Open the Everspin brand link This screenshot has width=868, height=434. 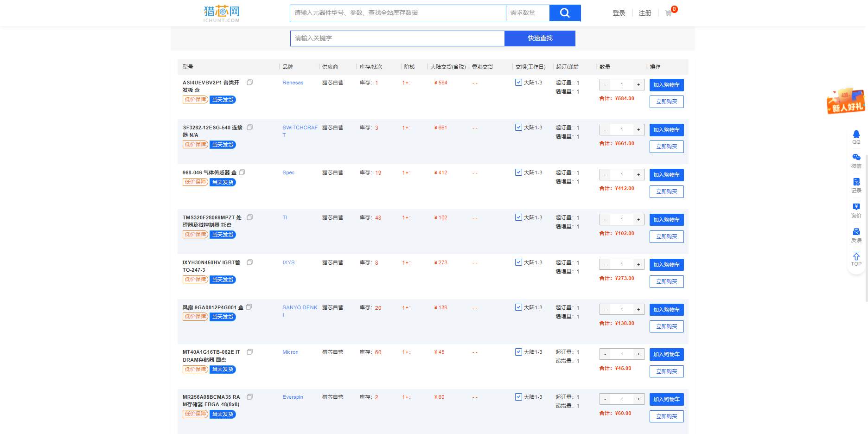click(x=293, y=397)
